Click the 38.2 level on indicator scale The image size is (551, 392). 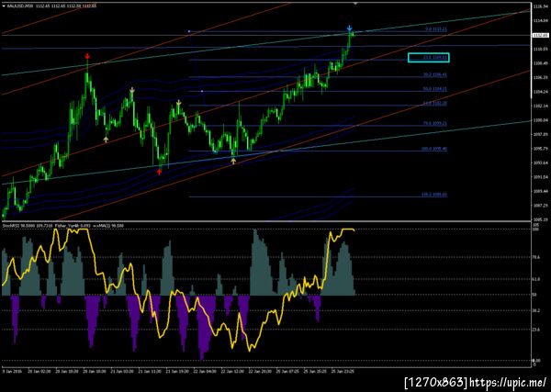(536, 311)
